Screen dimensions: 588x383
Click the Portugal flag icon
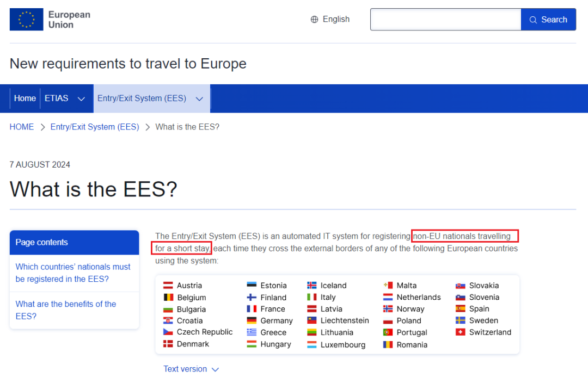coord(388,332)
